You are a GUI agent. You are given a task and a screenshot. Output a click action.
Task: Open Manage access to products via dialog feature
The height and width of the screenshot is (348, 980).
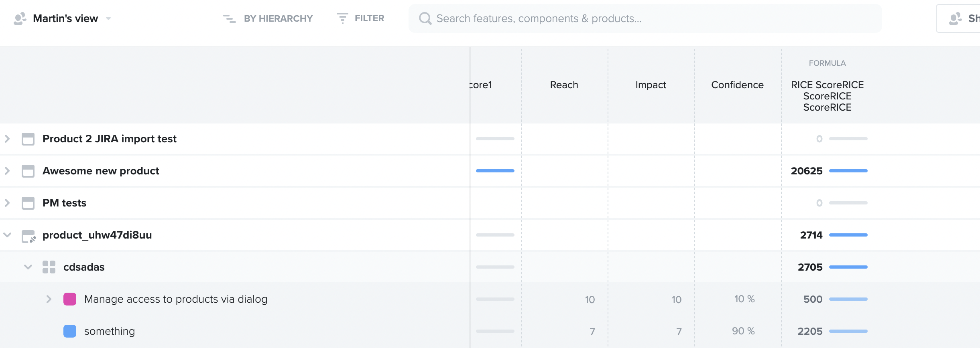click(176, 299)
